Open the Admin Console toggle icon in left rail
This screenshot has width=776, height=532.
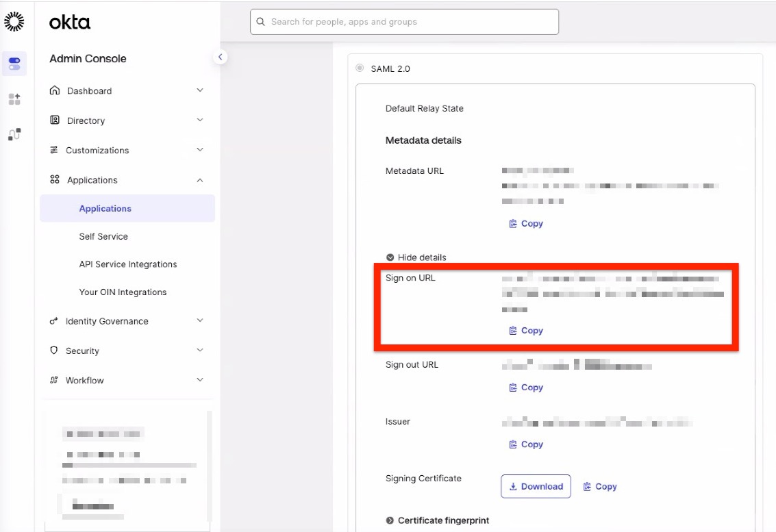click(14, 64)
